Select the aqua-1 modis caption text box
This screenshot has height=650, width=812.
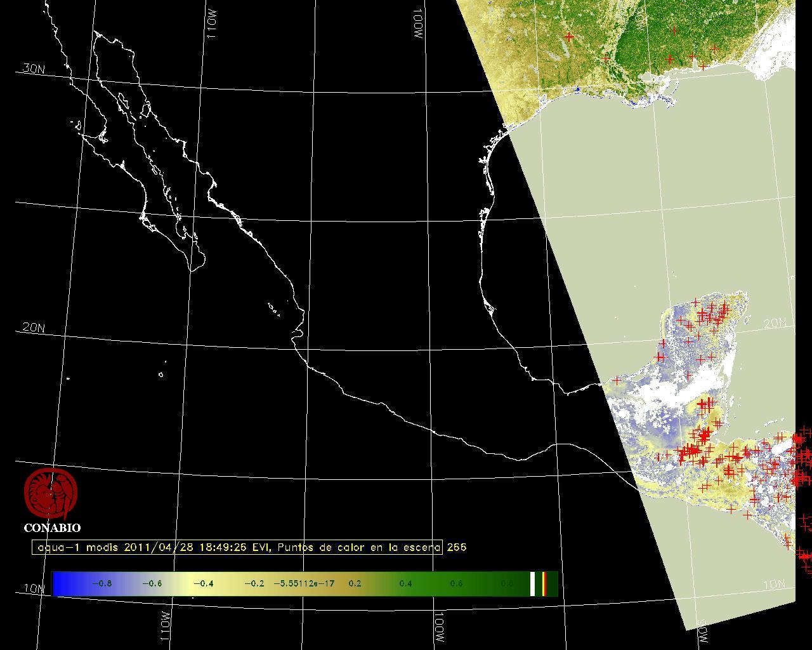237,547
